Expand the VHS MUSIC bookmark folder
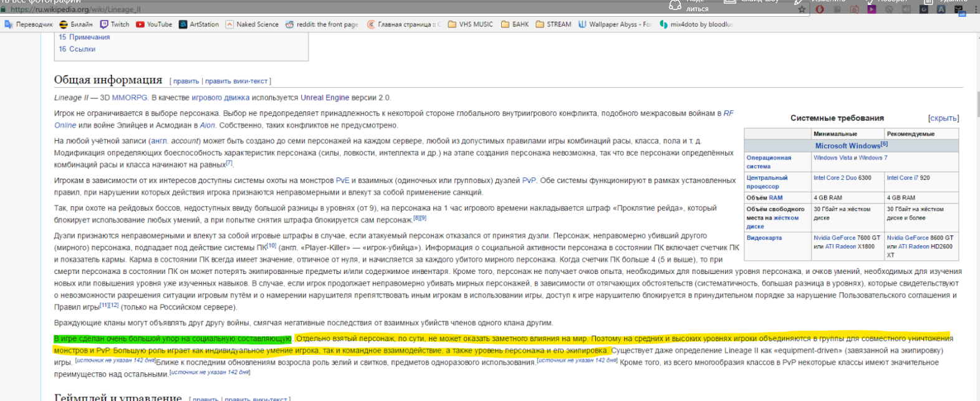980x401 pixels. [470, 24]
